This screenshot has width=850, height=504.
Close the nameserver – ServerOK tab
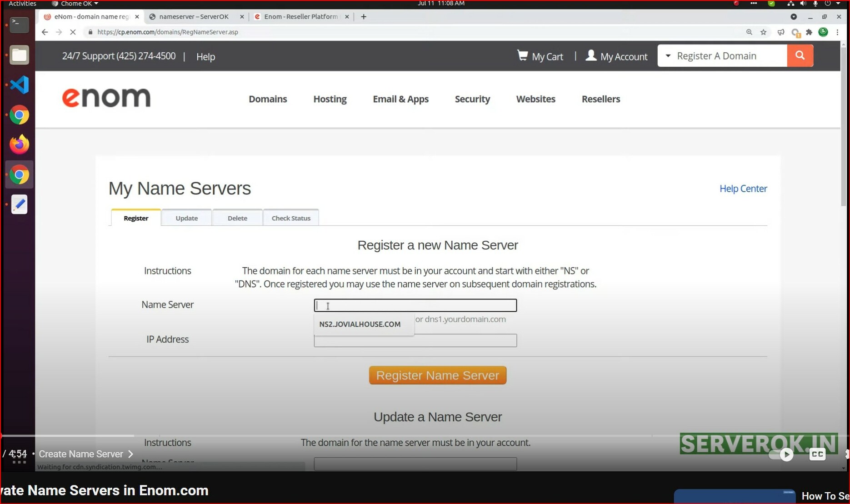(242, 16)
